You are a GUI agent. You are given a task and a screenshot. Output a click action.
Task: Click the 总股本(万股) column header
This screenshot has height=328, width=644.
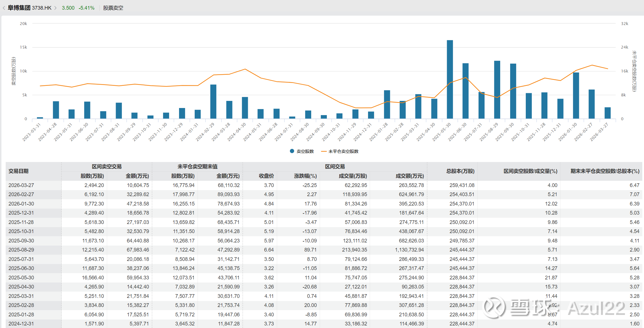click(x=460, y=171)
